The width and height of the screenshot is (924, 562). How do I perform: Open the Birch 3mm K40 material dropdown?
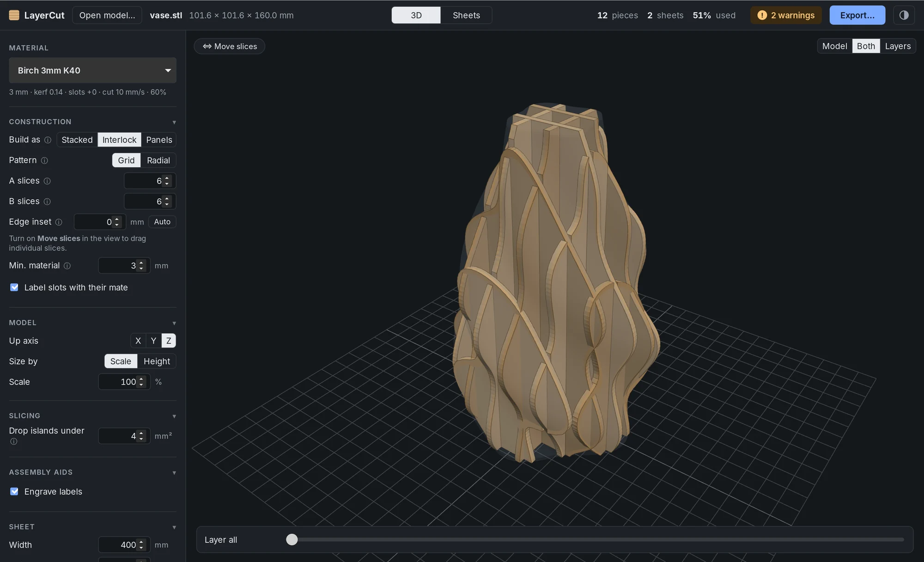(x=92, y=70)
